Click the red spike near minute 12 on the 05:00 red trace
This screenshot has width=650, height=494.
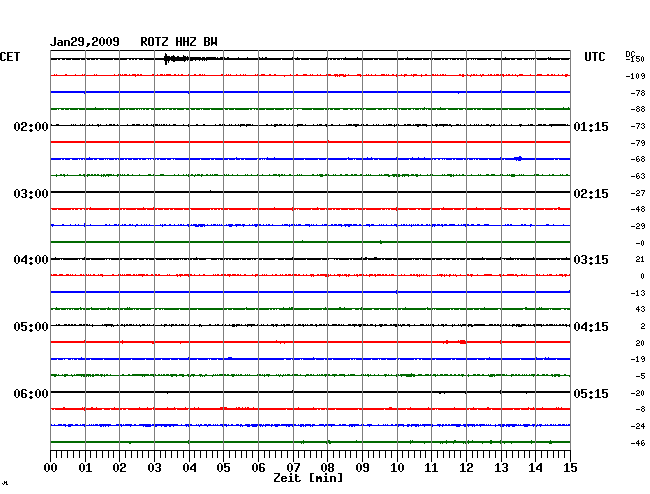coord(462,342)
